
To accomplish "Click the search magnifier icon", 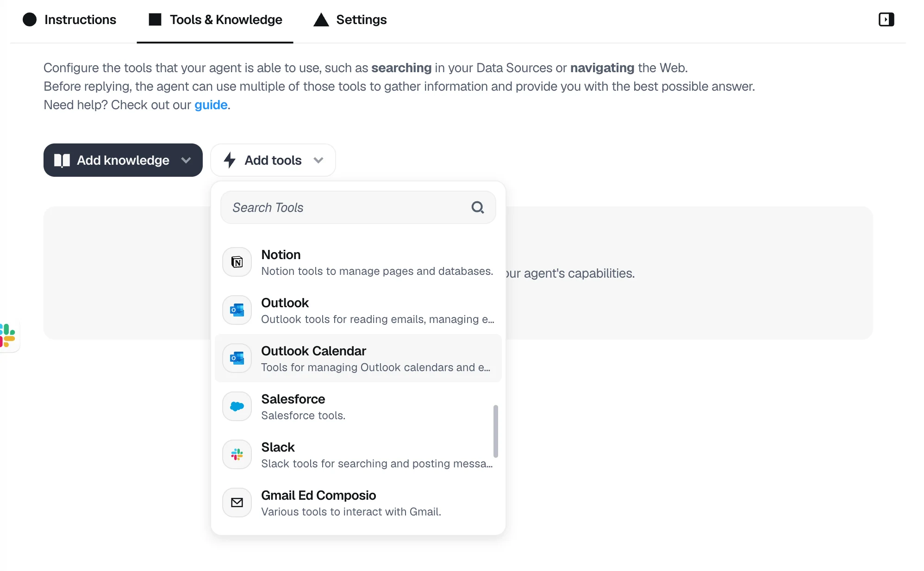I will pyautogui.click(x=478, y=207).
